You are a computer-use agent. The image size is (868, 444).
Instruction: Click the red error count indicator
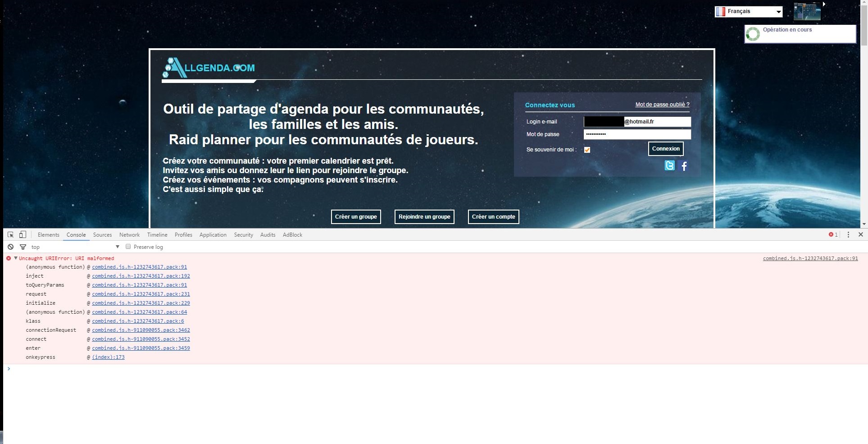tap(833, 234)
